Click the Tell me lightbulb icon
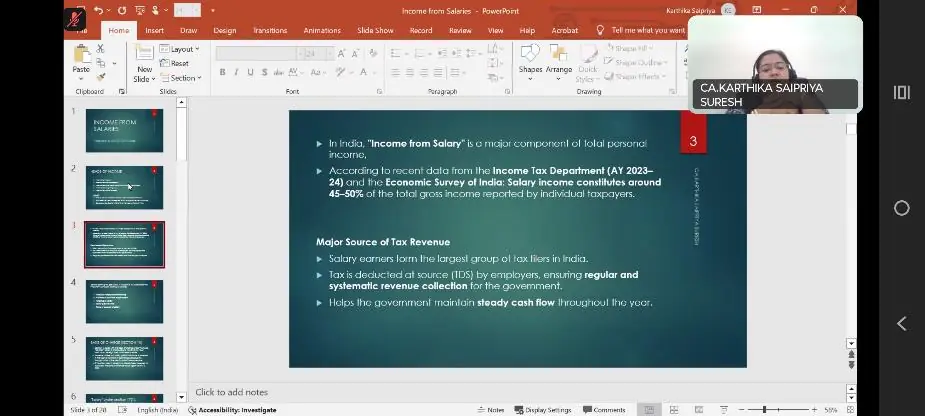Viewport: 925px width, 416px height. click(x=601, y=30)
